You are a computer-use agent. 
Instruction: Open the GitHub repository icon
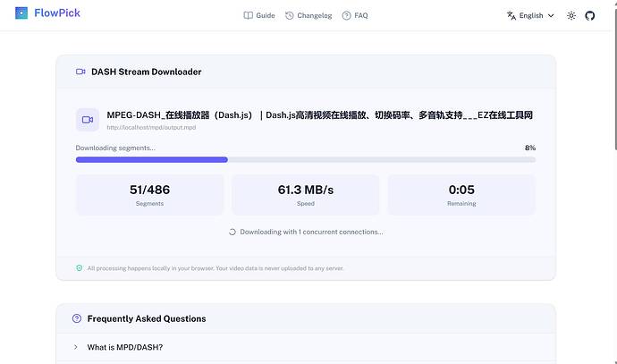(589, 16)
